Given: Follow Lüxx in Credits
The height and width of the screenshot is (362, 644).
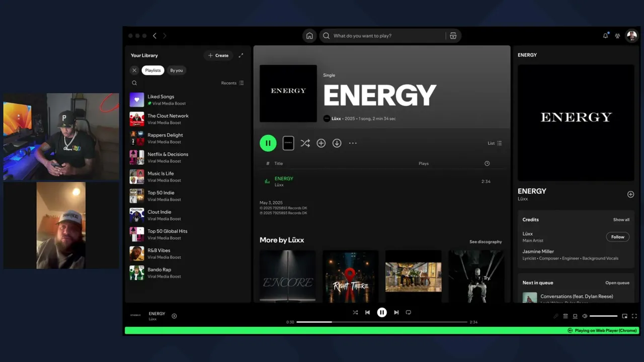Looking at the screenshot, I should click(x=618, y=237).
